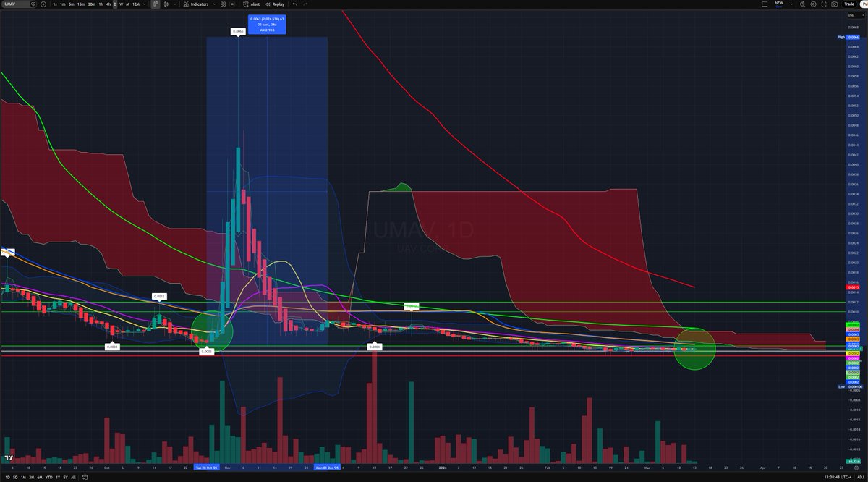Set the date range to YTD
Image resolution: width=868 pixels, height=482 pixels.
[48, 478]
